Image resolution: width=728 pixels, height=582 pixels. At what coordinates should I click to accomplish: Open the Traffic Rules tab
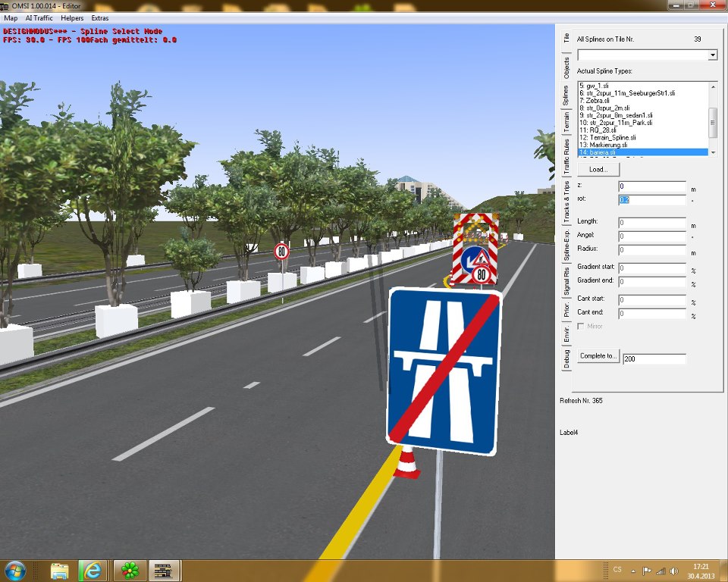point(566,156)
